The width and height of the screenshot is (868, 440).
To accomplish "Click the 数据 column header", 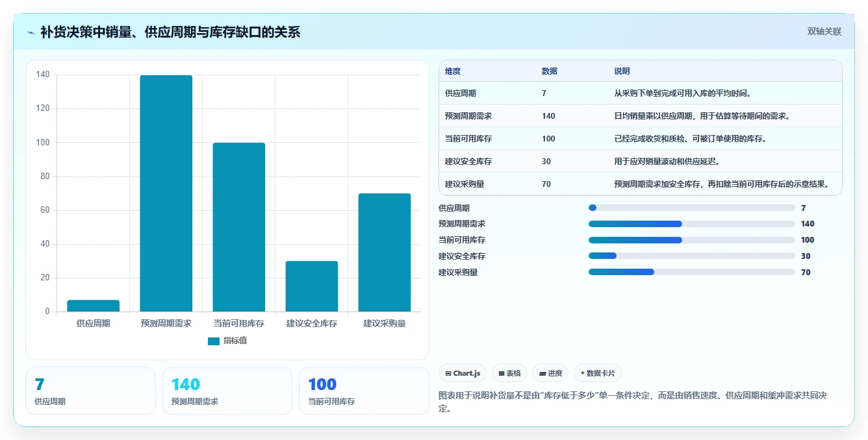I will point(550,71).
